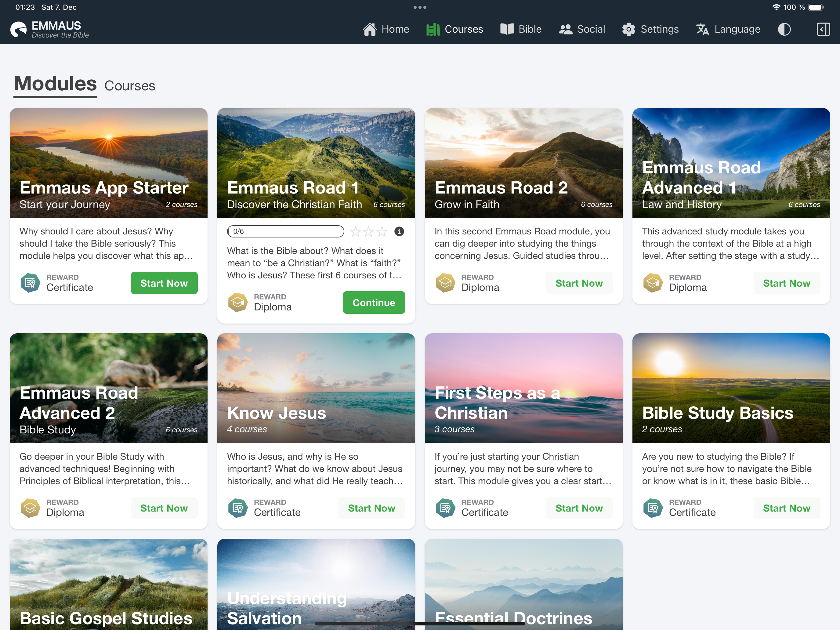This screenshot has height=630, width=840.
Task: Open First Steps as a Christian thumbnail
Action: coord(524,388)
